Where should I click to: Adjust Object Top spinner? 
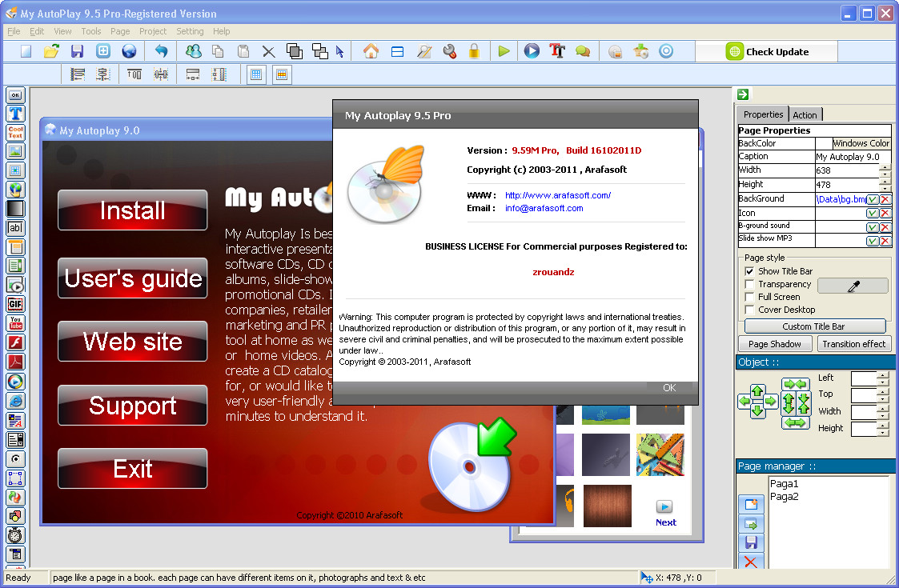(883, 395)
